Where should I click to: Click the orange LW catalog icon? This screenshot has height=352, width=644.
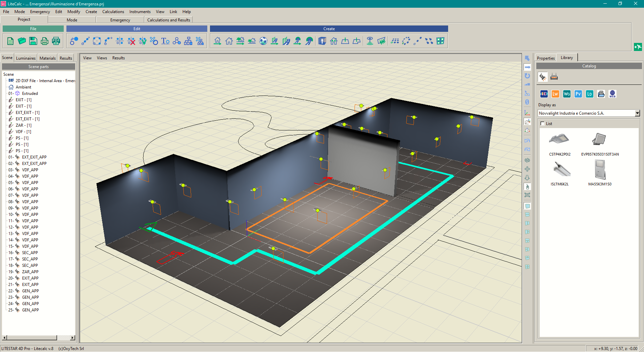(x=555, y=94)
